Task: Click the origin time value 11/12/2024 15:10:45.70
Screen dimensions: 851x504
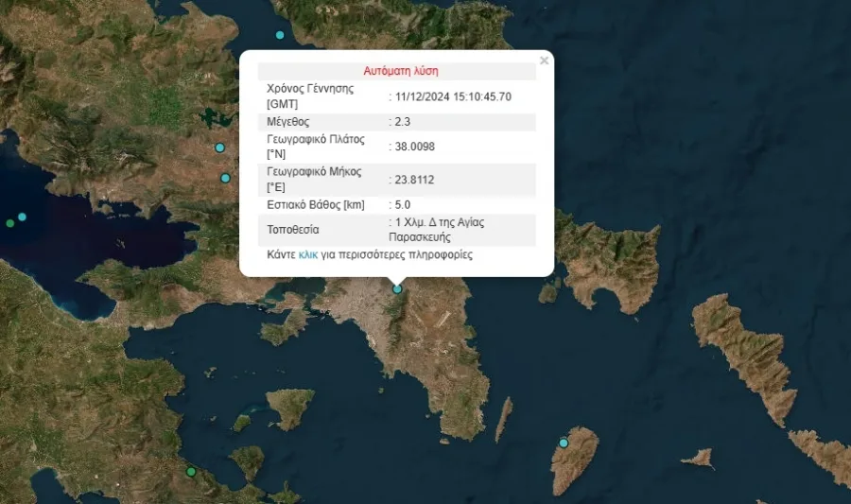Action: pyautogui.click(x=454, y=96)
